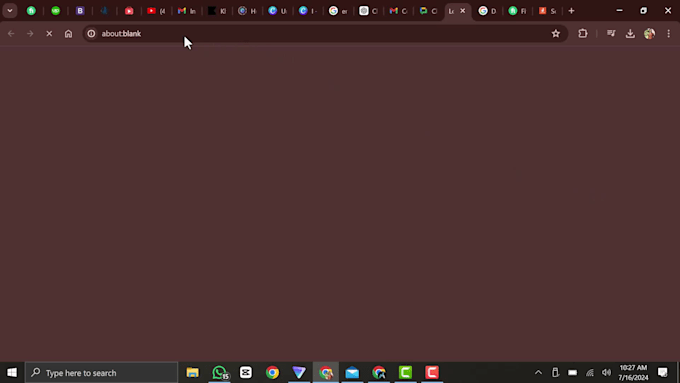Image resolution: width=680 pixels, height=383 pixels.
Task: Switch to the red lightning icon tab
Action: tap(547, 11)
